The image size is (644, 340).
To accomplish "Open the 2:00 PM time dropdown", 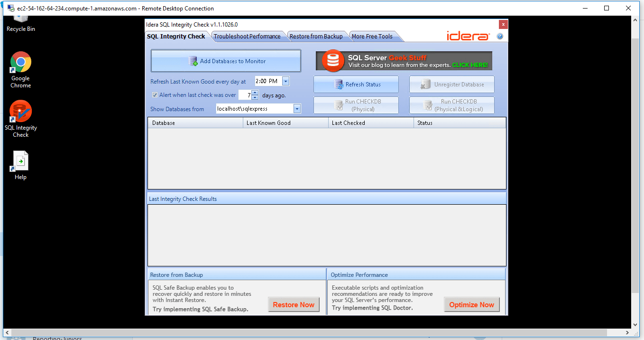I will click(285, 81).
